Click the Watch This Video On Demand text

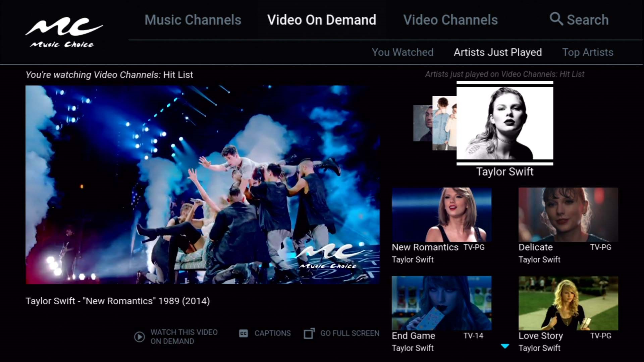tap(184, 337)
